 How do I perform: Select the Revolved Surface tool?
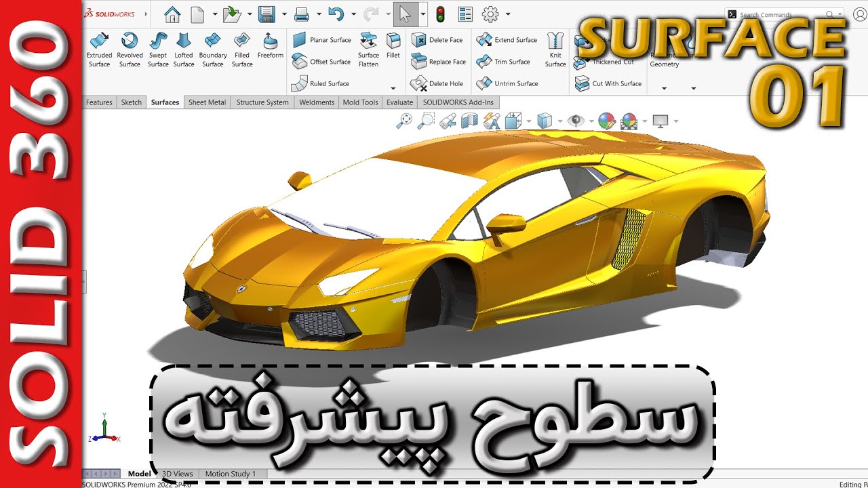point(130,50)
